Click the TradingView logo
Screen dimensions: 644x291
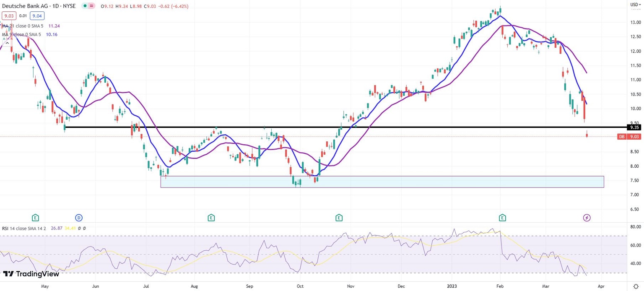[31, 274]
